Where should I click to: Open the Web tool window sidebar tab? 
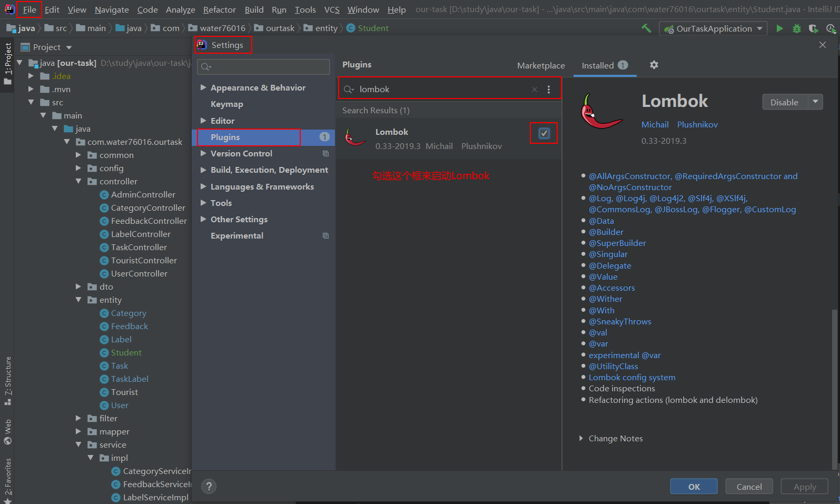click(x=7, y=432)
